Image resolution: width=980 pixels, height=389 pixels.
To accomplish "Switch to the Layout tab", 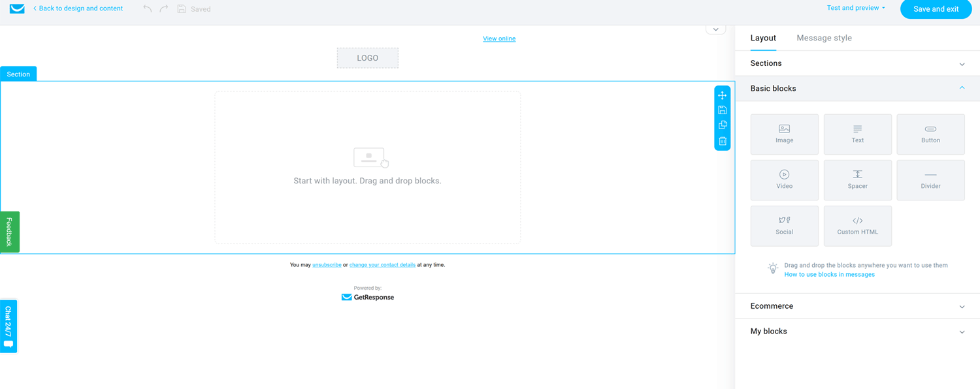I will 763,38.
